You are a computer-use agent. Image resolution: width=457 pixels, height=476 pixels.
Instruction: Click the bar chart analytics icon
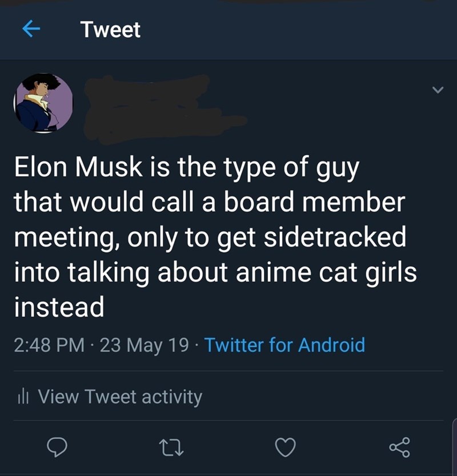point(24,396)
